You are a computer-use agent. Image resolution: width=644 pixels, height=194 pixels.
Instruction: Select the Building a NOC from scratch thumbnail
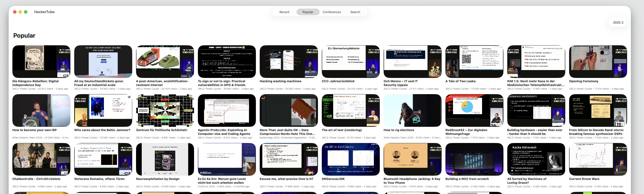[x=474, y=159]
